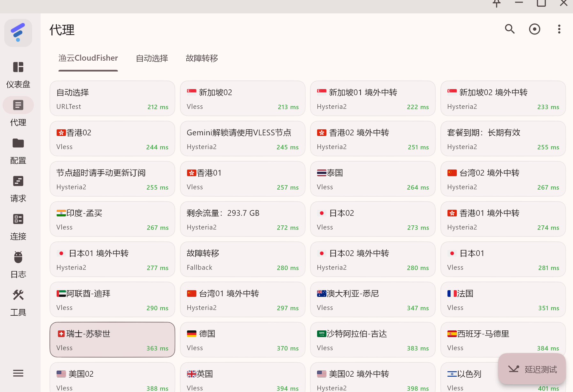The image size is (573, 392).
Task: Run the 延迟测试 latency test button
Action: point(532,369)
